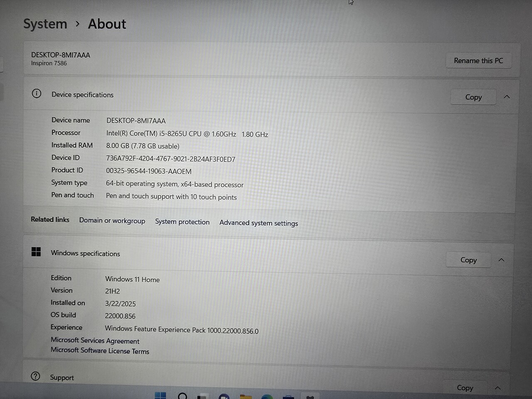This screenshot has width=532, height=399.
Task: Go back to System in the breadcrumb
Action: [45, 24]
